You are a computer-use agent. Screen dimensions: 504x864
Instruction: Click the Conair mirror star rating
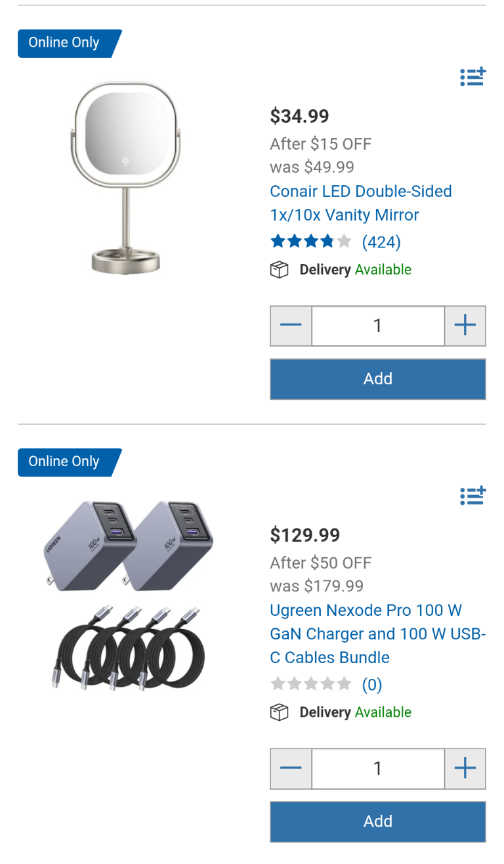[310, 242]
